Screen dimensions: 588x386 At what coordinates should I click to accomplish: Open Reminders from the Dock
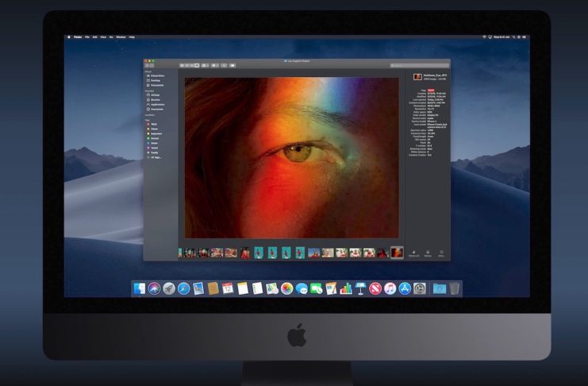tap(257, 288)
